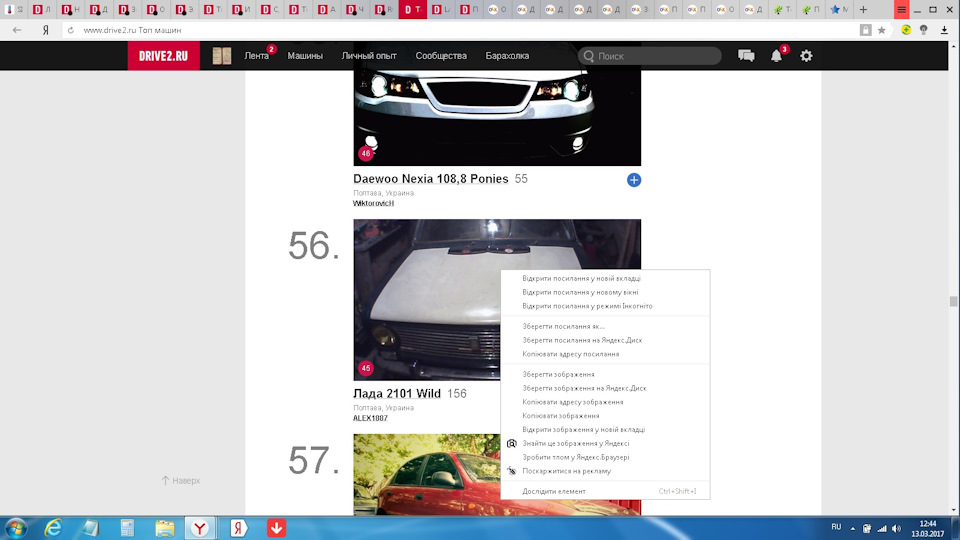The width and height of the screenshot is (960, 540).
Task: Open Сообщества section
Action: (441, 56)
